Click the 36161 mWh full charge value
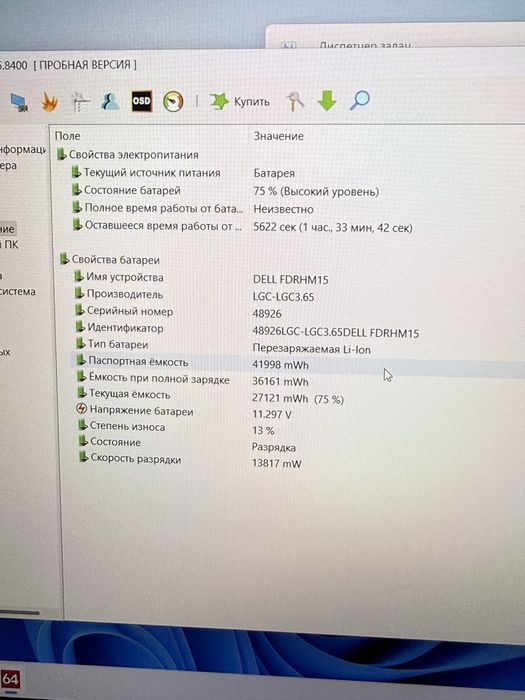Viewport: 525px width, 700px height. [x=280, y=382]
